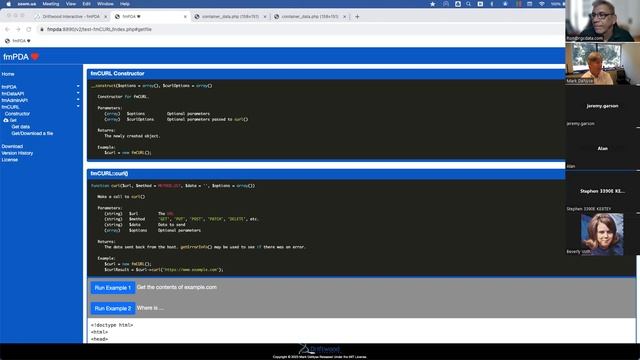Viewport: 640px width, 360px height.
Task: Go back in browser history
Action: click(7, 29)
